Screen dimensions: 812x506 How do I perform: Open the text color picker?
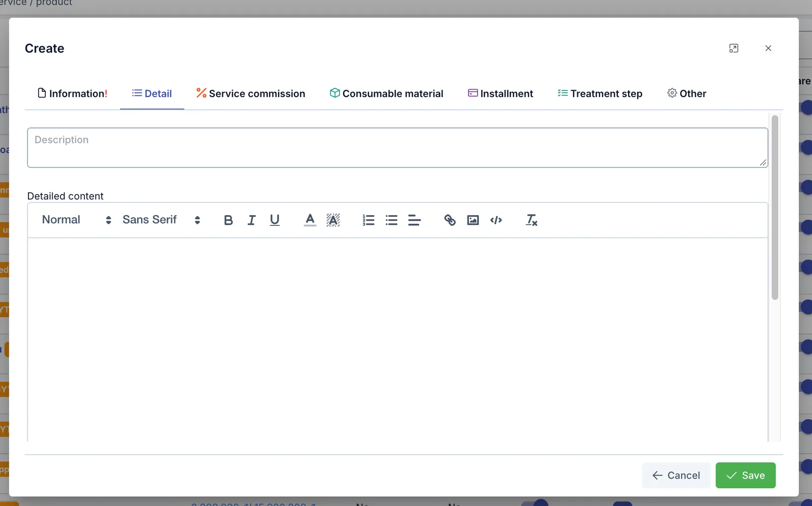tap(310, 220)
